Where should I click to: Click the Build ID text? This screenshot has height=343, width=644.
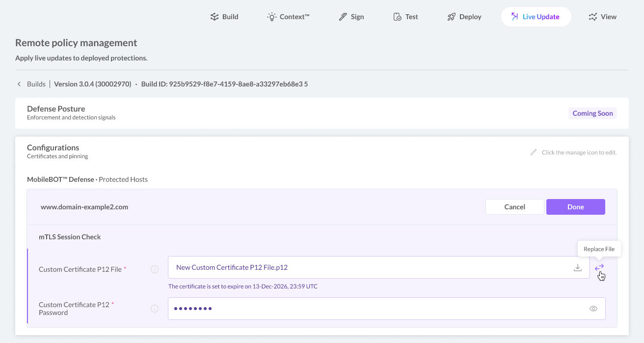225,84
